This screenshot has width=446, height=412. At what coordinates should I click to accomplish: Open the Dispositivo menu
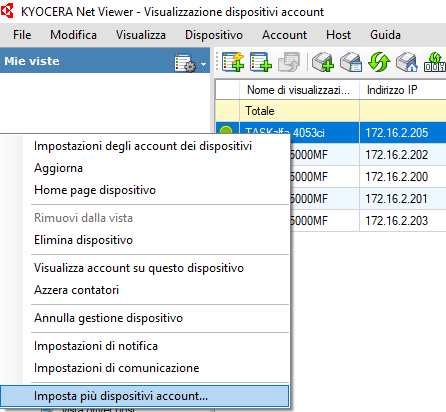point(214,35)
